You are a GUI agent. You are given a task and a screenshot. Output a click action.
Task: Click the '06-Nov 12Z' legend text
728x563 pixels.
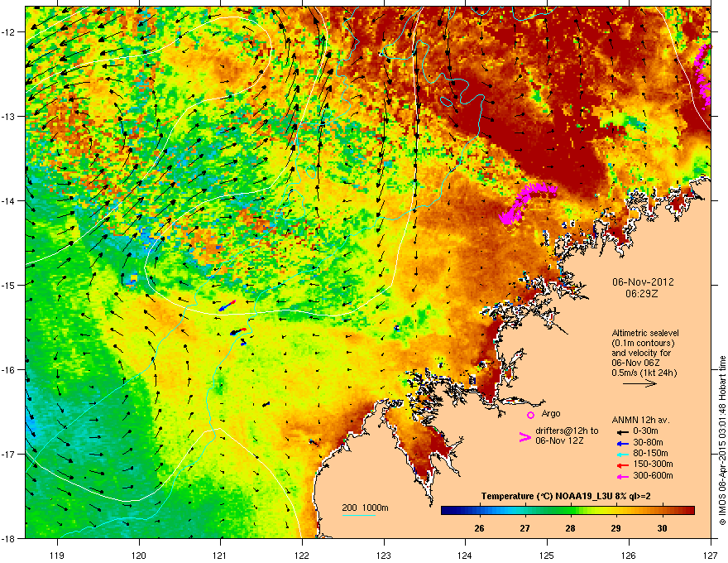[559, 440]
